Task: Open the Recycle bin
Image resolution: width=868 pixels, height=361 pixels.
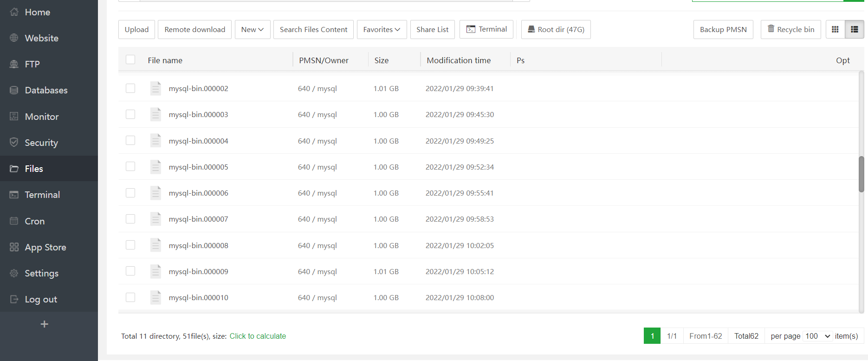Action: [790, 30]
